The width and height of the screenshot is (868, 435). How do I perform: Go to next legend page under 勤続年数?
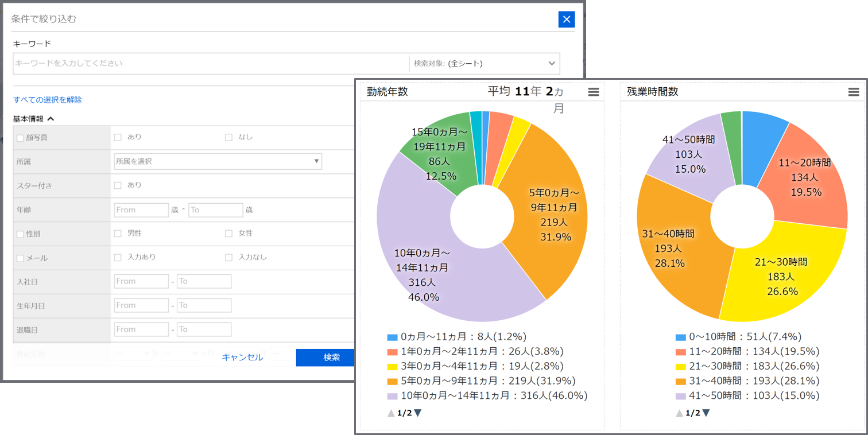[x=418, y=413]
